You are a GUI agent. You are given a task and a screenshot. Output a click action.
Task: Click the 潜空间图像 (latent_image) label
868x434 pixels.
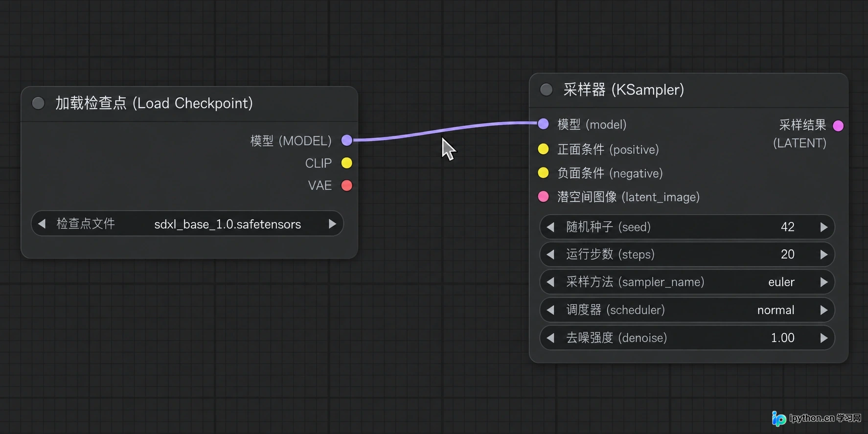tap(629, 197)
